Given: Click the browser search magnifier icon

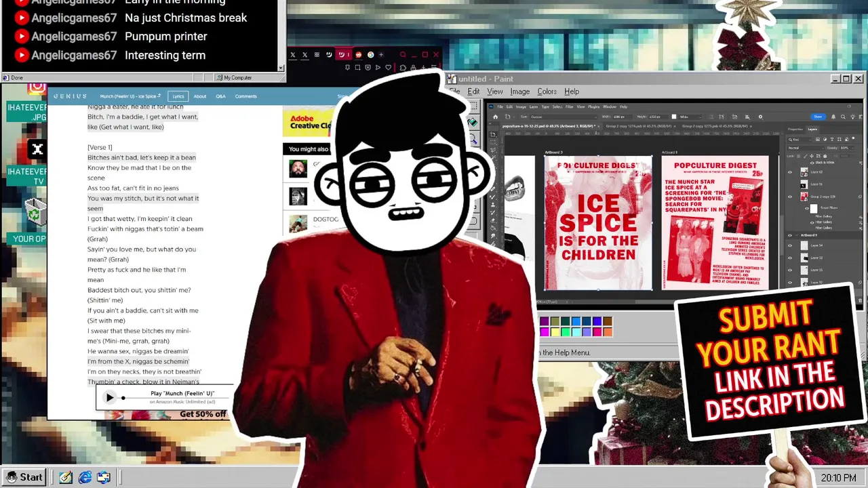Looking at the screenshot, I should [x=403, y=54].
